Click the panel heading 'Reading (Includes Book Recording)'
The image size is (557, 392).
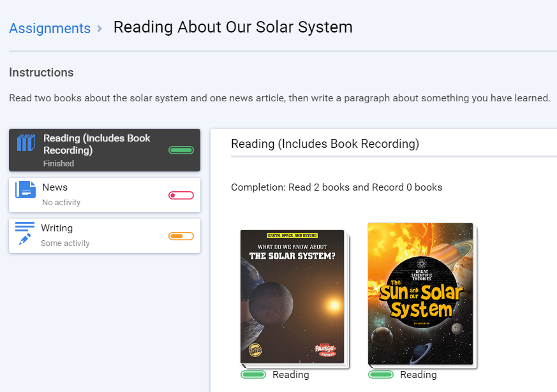325,143
